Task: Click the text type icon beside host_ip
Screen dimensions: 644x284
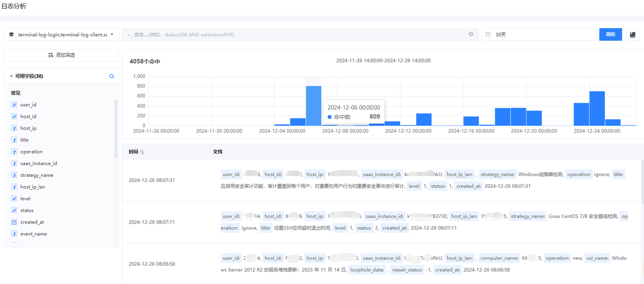Action: (15, 128)
